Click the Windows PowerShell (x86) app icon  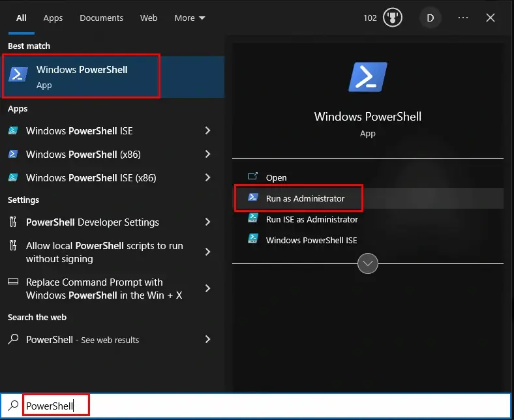(13, 154)
